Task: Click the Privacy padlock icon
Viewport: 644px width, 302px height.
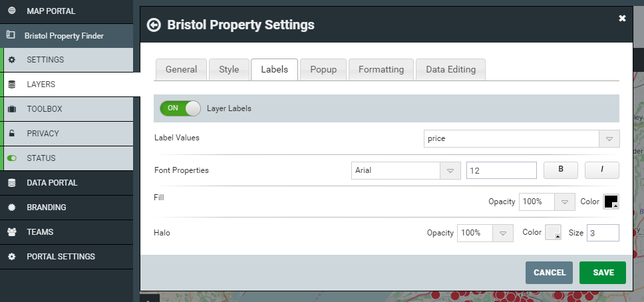Action: (12, 133)
